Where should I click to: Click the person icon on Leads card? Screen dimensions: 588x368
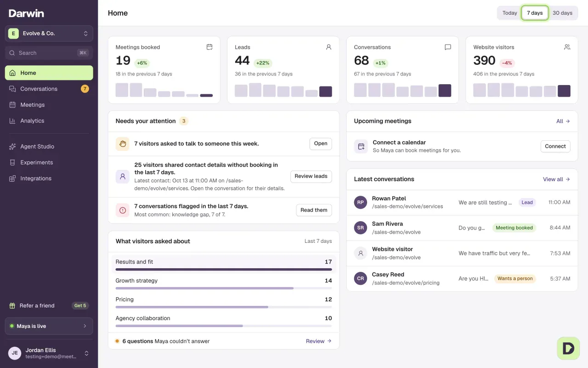point(328,47)
